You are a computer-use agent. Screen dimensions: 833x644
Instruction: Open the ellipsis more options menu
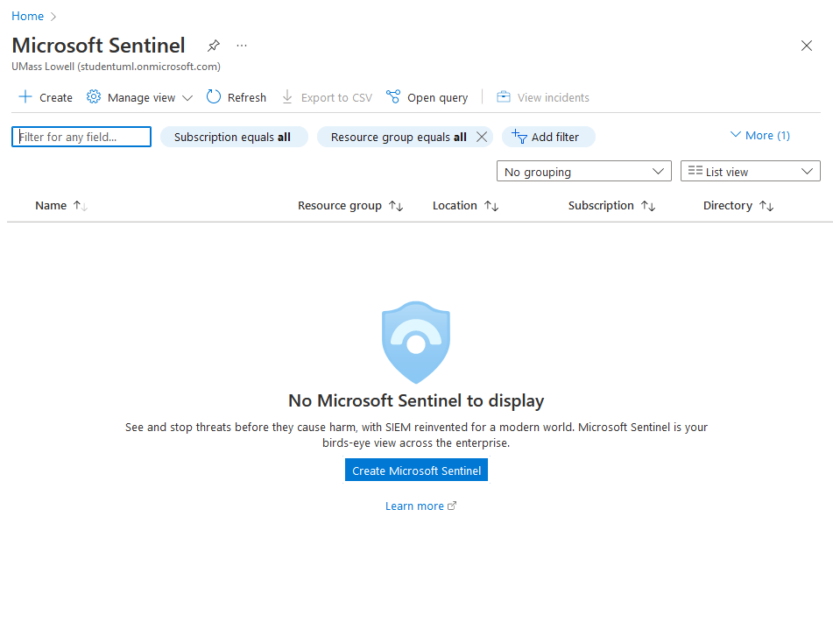(242, 46)
